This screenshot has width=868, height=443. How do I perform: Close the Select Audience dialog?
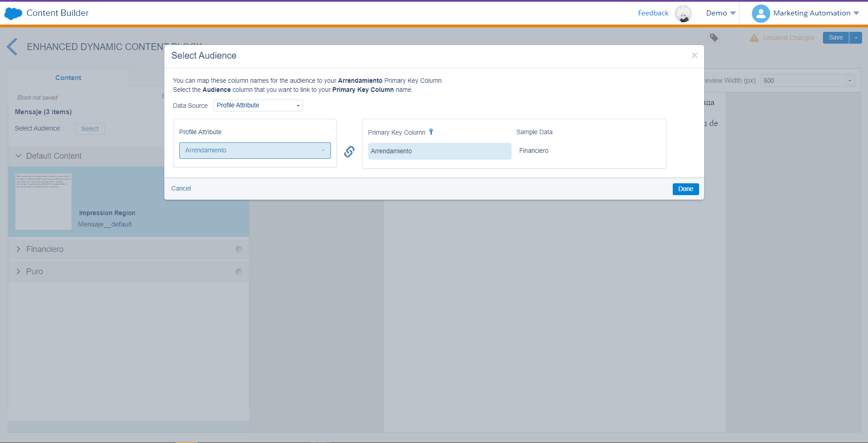click(x=694, y=55)
